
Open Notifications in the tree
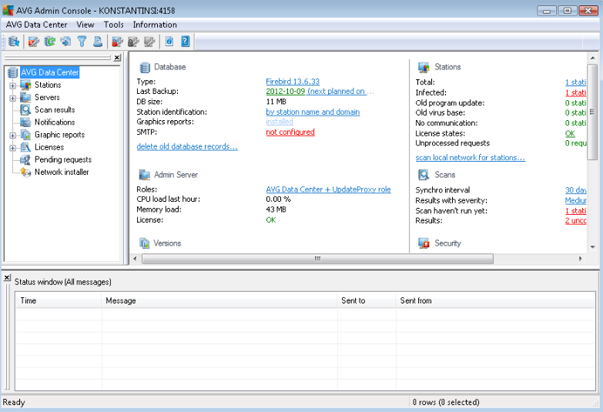55,122
